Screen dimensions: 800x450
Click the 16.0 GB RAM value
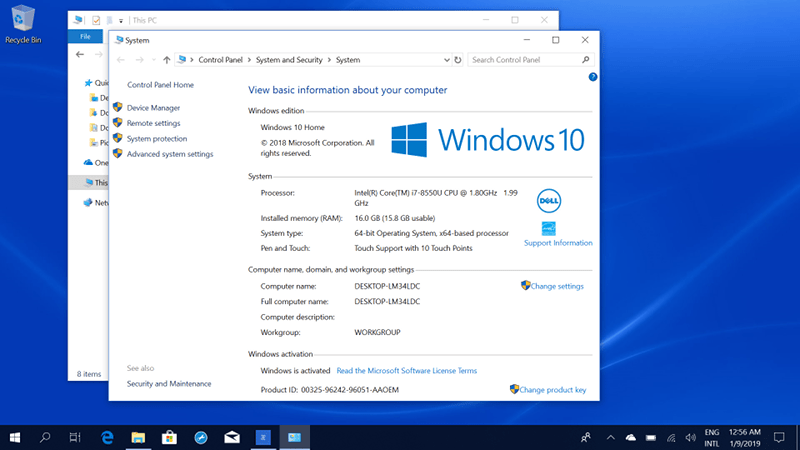pyautogui.click(x=394, y=218)
